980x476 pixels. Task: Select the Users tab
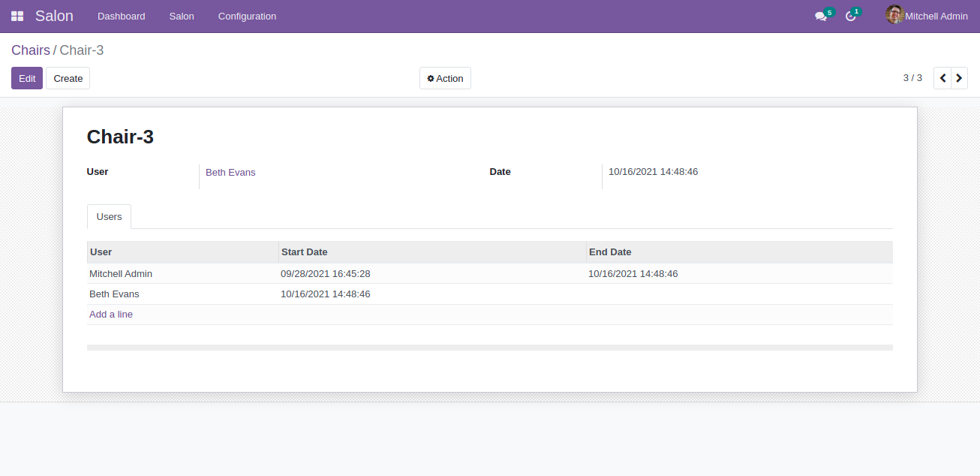click(110, 216)
